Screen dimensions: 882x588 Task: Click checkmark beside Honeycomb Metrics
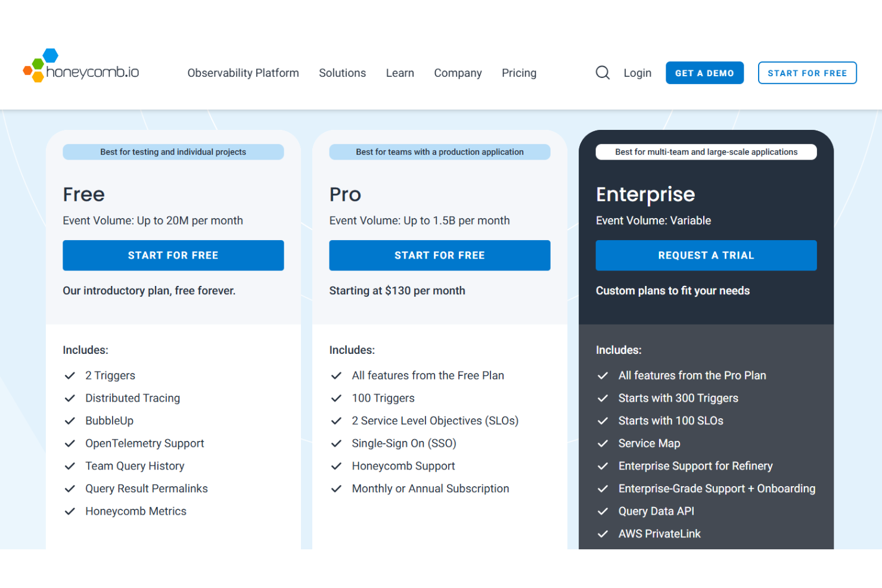pos(70,511)
